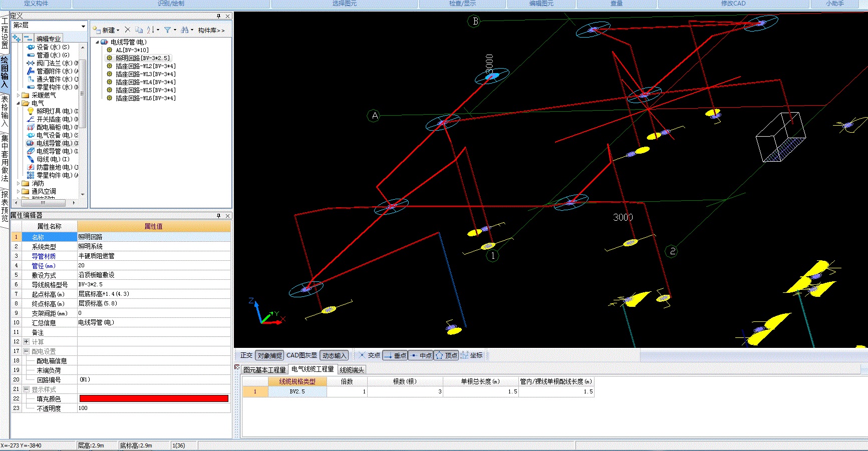The width and height of the screenshot is (868, 451).
Task: Click the 管径(mm) value 20
Action: (154, 265)
